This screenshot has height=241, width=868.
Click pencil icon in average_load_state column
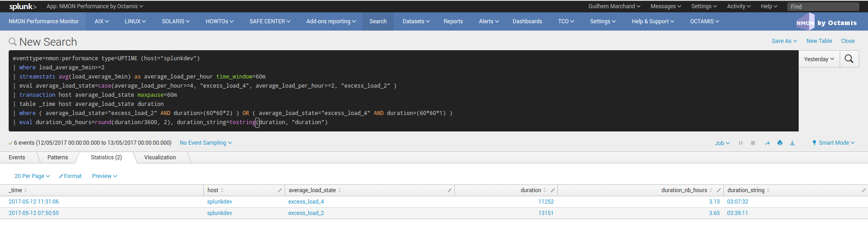coord(449,190)
